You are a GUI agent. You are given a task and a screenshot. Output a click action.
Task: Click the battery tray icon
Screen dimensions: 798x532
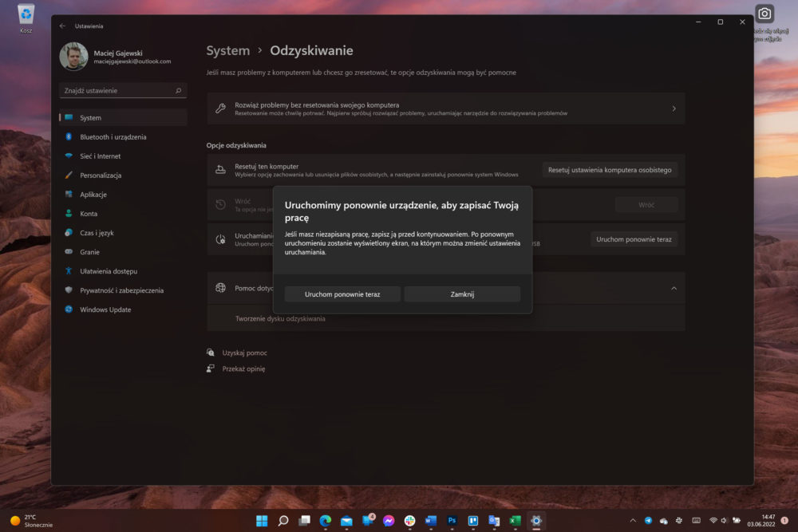point(737,521)
